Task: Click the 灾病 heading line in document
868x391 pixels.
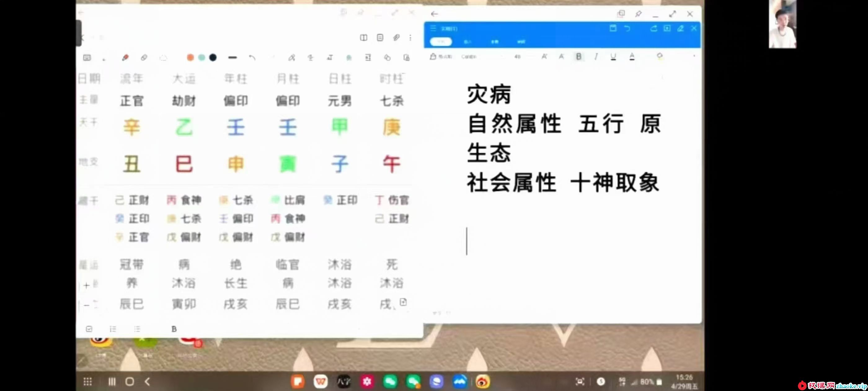Action: [x=489, y=94]
